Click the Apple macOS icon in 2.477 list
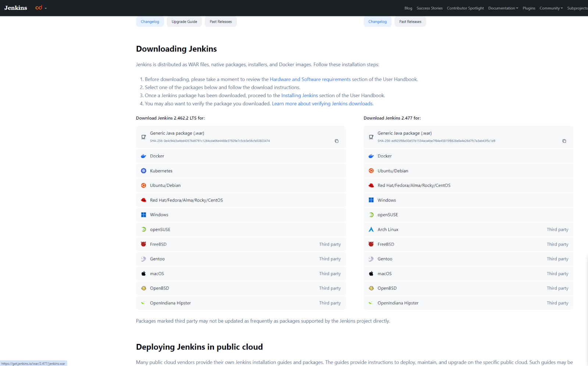This screenshot has width=588, height=366. pos(371,274)
